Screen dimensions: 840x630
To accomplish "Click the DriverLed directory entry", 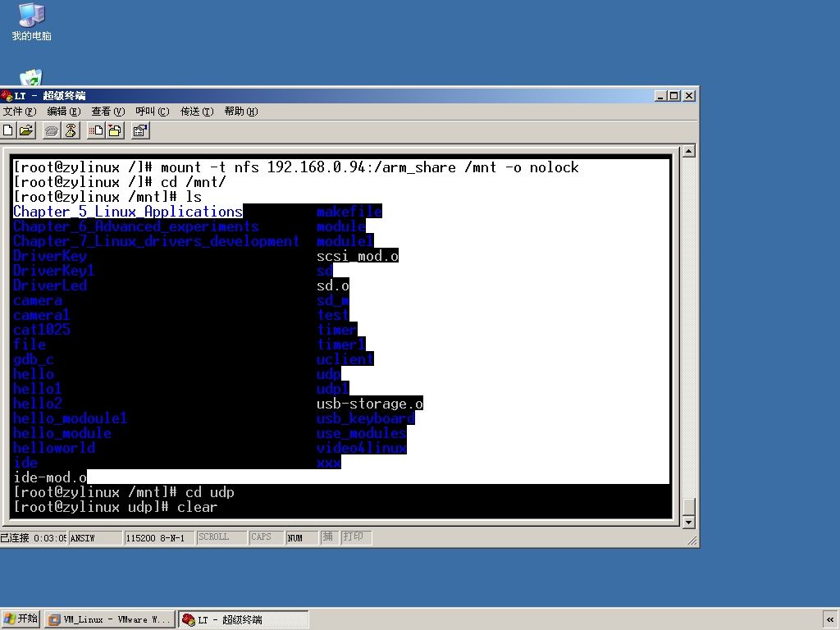I will 50,285.
